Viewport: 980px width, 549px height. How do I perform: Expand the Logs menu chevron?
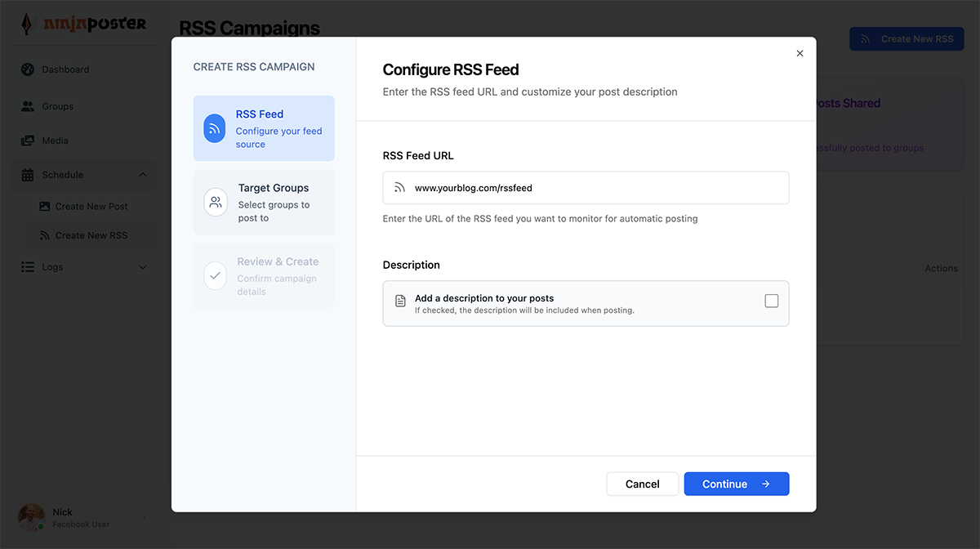[x=143, y=267]
